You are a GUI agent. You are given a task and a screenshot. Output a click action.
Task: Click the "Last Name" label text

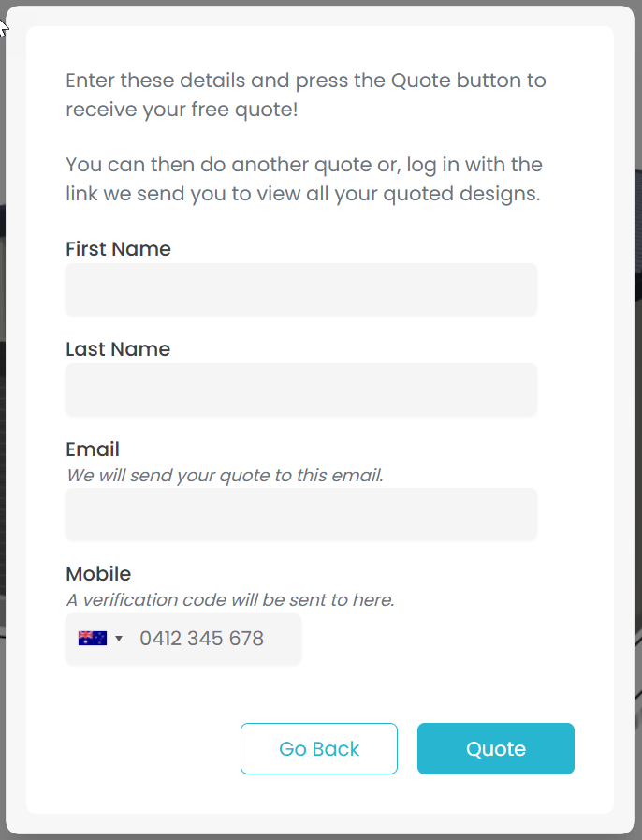point(118,349)
